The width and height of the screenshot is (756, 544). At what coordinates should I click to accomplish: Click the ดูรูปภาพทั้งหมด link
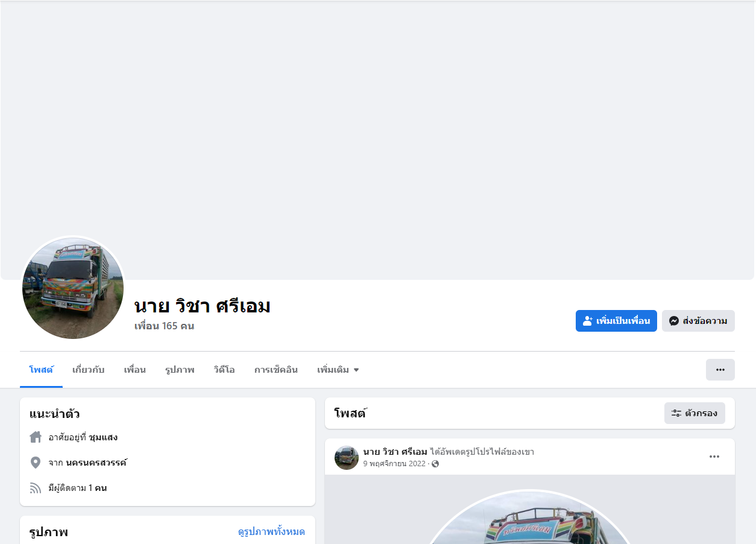pyautogui.click(x=271, y=531)
